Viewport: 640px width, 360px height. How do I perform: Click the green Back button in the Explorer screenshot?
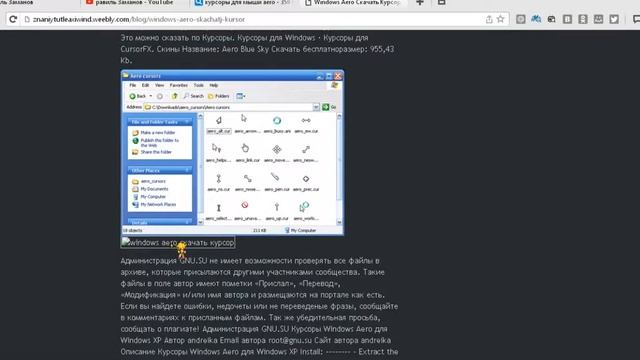[x=138, y=96]
